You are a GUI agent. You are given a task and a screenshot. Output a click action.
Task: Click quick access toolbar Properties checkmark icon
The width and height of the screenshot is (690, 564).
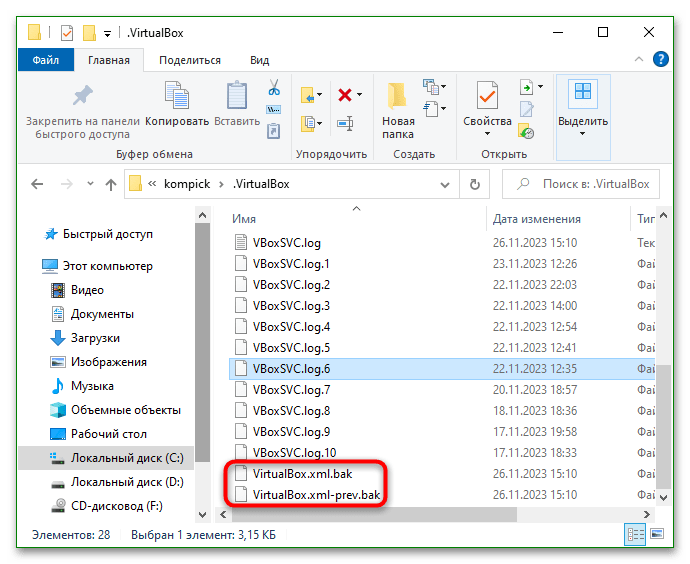(x=67, y=33)
